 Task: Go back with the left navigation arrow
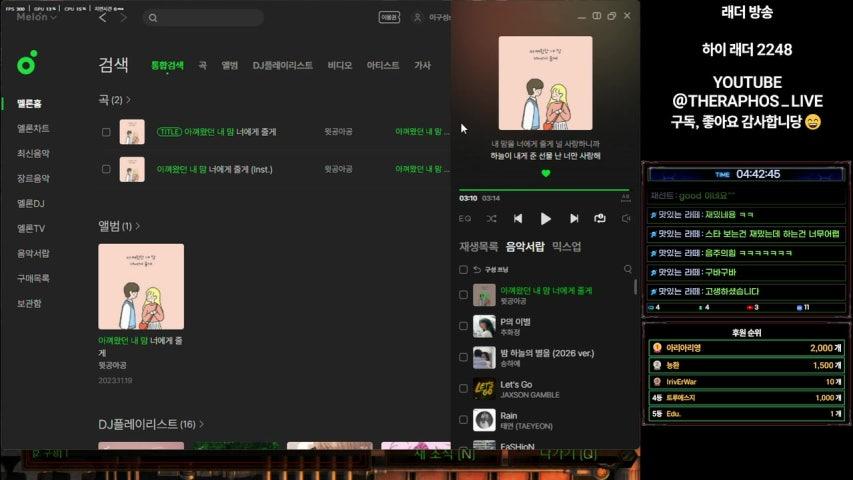tap(103, 17)
